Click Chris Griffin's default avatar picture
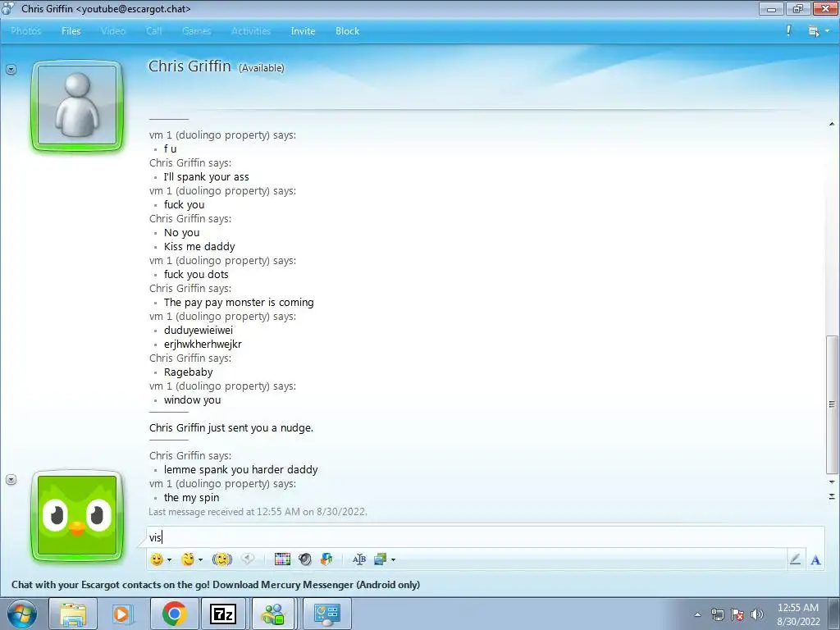Viewport: 840px width, 630px height. click(x=77, y=106)
